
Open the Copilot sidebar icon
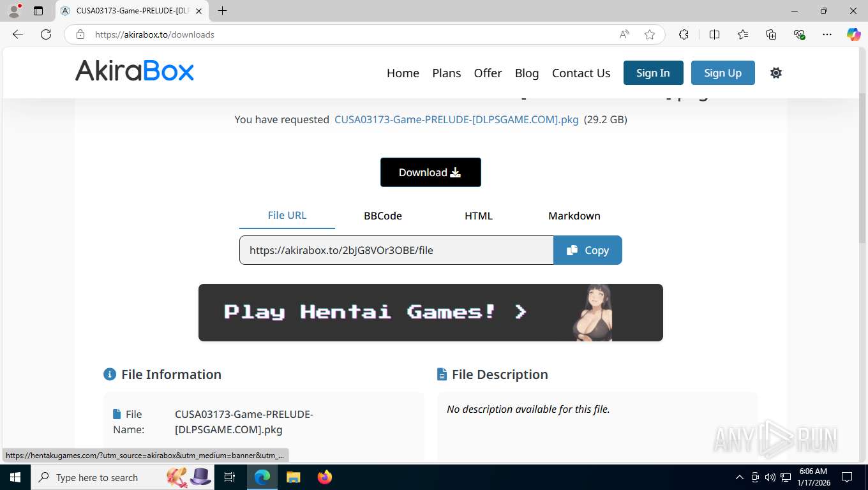[x=853, y=34]
